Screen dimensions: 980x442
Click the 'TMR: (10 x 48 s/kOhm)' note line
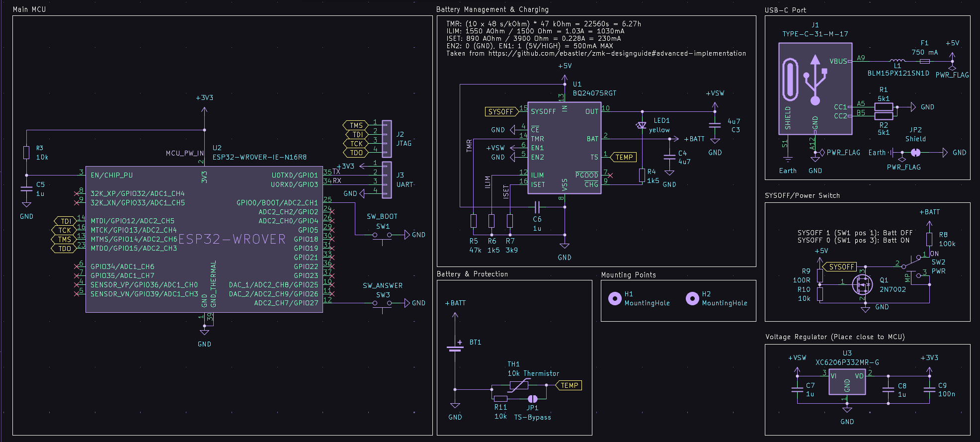pos(544,24)
